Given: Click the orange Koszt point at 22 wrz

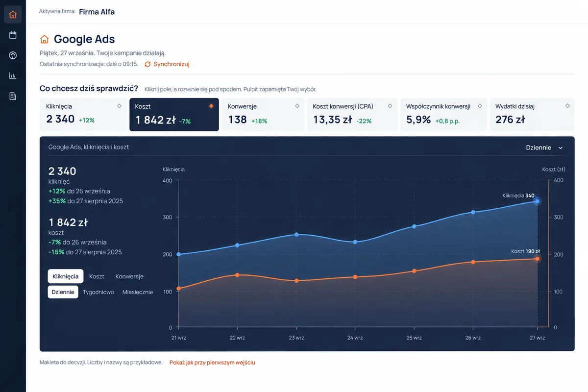Looking at the screenshot, I should 237,275.
